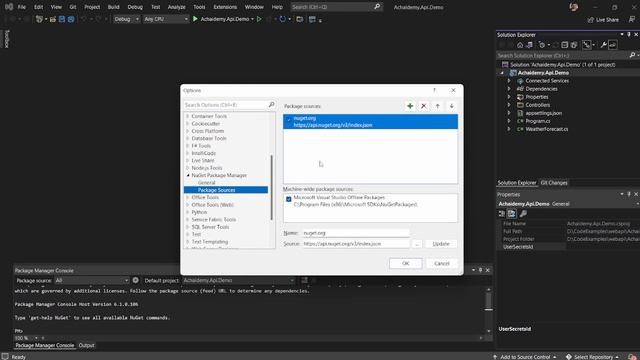Click the Options tree vertical scrollbar
Screen dimensions: 640x360
(x=271, y=188)
